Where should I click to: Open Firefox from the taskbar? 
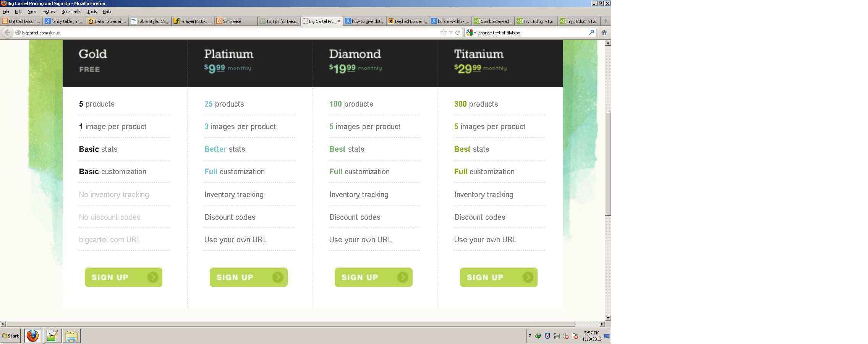(x=32, y=336)
